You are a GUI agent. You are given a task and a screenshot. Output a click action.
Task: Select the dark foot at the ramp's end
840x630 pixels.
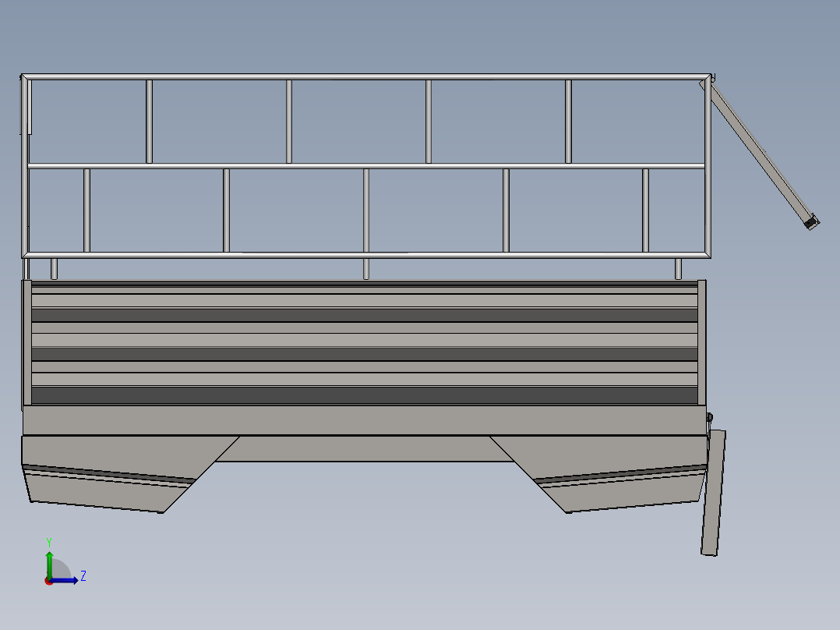[810, 224]
